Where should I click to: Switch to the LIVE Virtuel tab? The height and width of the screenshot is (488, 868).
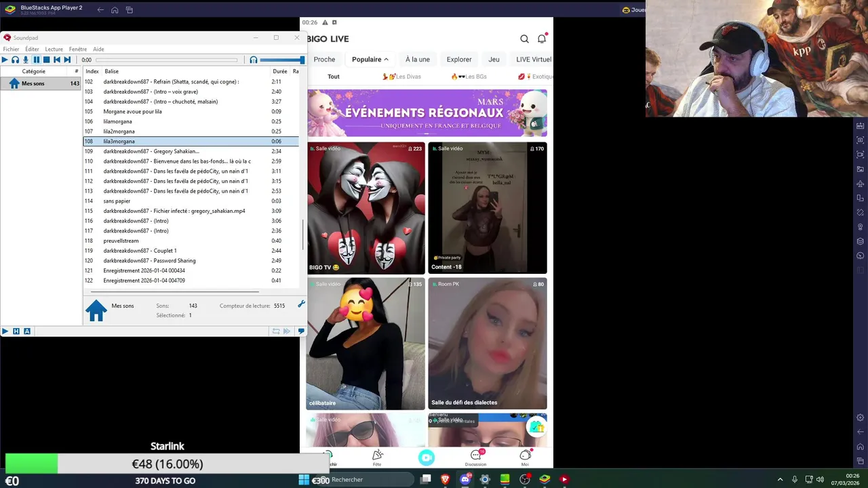pos(534,59)
